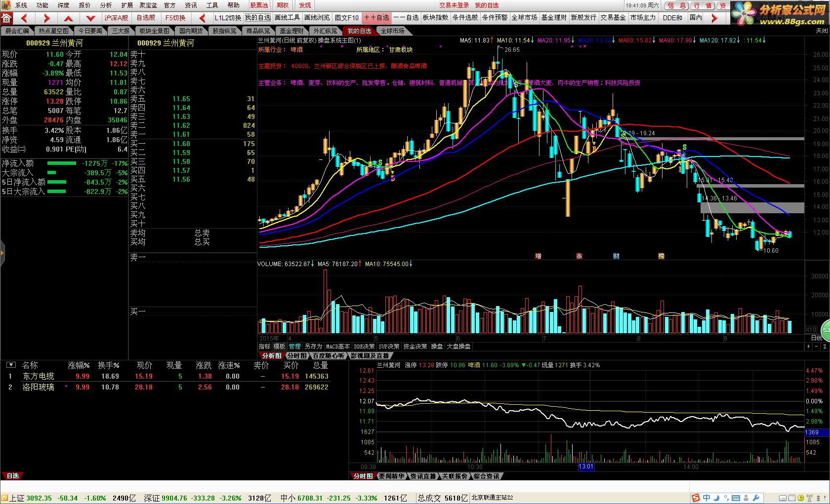Select the MACD基本 indicator tab
The image size is (830, 504).
click(338, 347)
